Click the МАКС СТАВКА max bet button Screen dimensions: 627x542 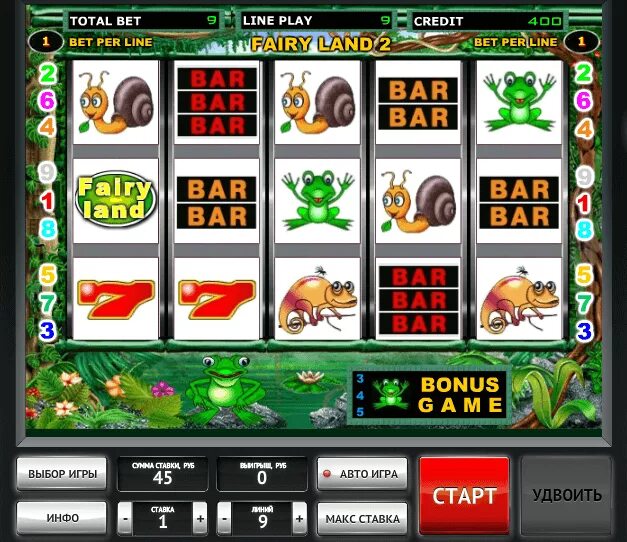pyautogui.click(x=362, y=519)
